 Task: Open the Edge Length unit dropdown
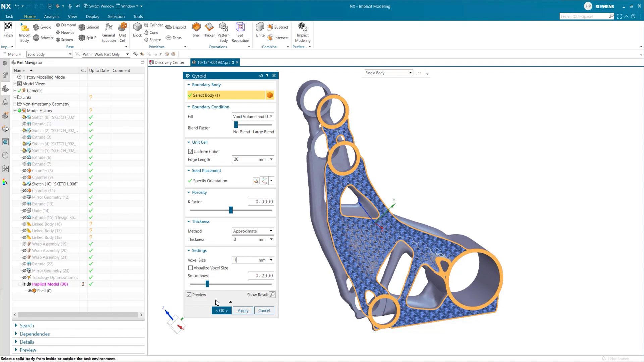(271, 159)
